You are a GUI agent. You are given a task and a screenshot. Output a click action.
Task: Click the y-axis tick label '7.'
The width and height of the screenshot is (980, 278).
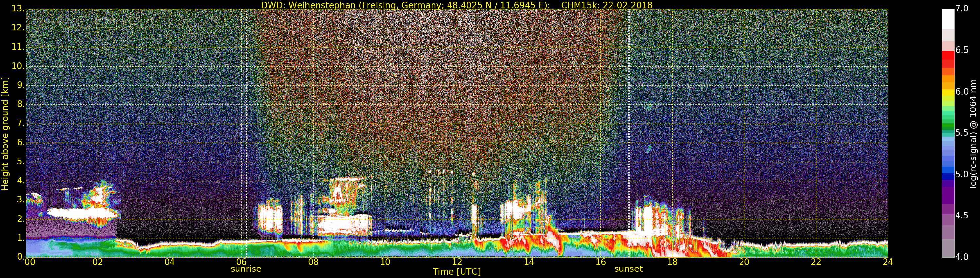[21, 123]
